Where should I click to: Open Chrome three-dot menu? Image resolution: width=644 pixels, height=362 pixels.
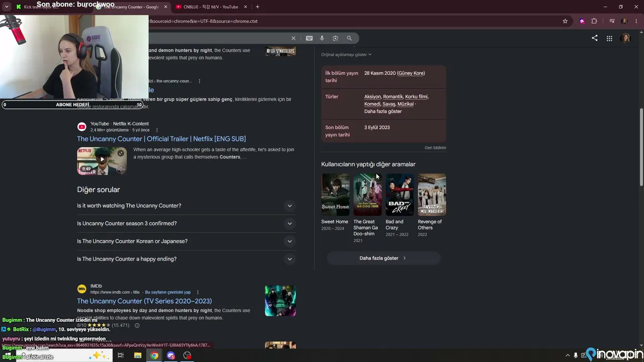pyautogui.click(x=636, y=21)
